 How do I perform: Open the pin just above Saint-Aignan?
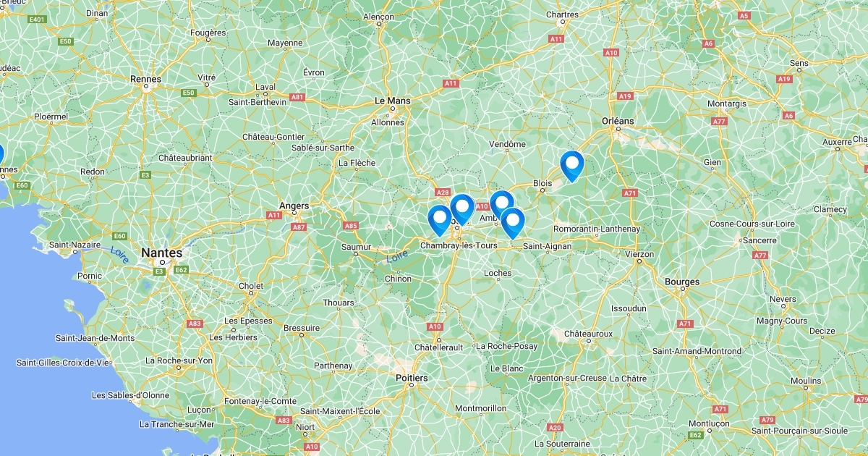coord(512,223)
